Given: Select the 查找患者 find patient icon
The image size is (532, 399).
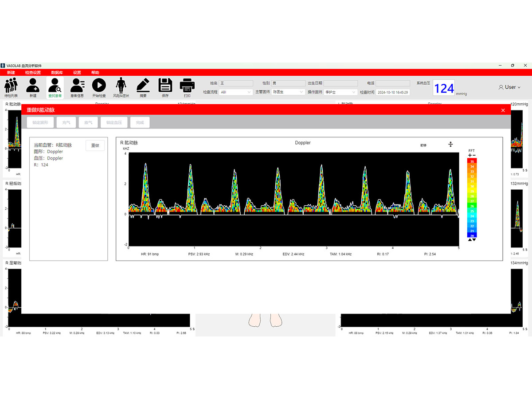Looking at the screenshot, I should pyautogui.click(x=55, y=86).
